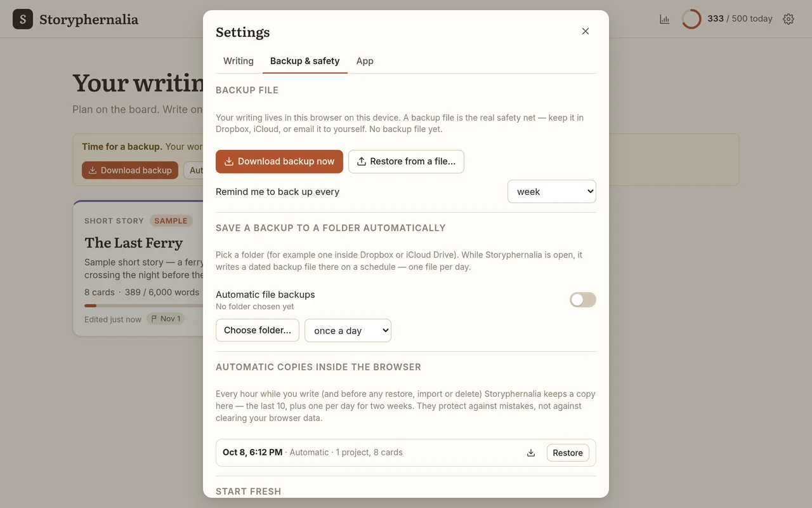Viewport: 812px width, 508px height.
Task: Close the Settings dialog
Action: coord(586,31)
